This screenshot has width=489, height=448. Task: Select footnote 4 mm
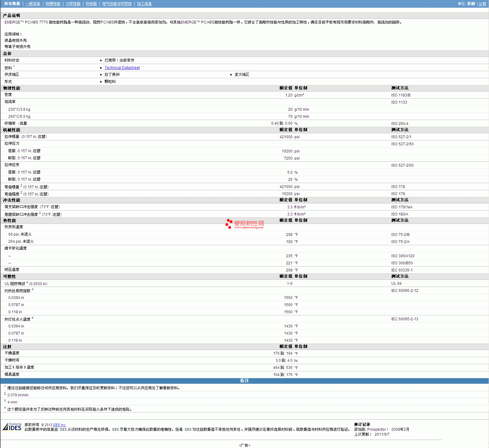click(x=12, y=402)
